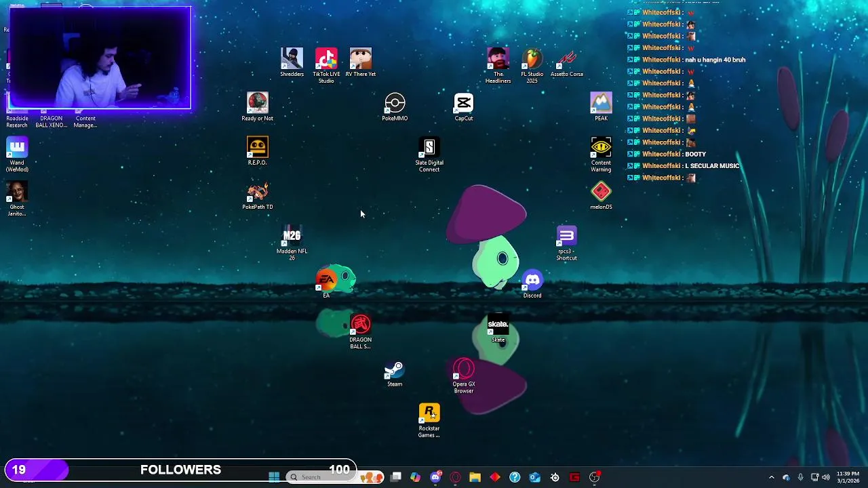Select the RV There Yet desktop icon
The height and width of the screenshot is (488, 868).
click(x=361, y=62)
